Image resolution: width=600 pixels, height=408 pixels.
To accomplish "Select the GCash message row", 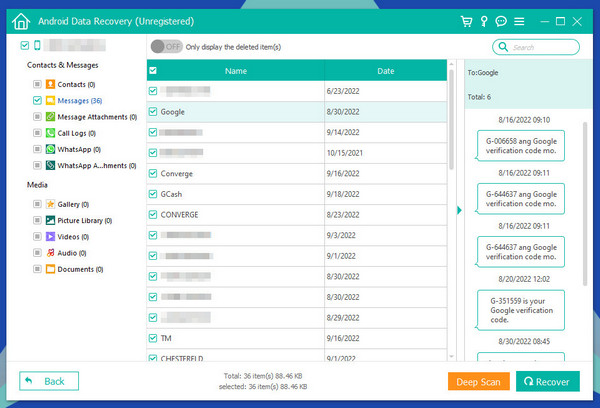I will point(297,194).
